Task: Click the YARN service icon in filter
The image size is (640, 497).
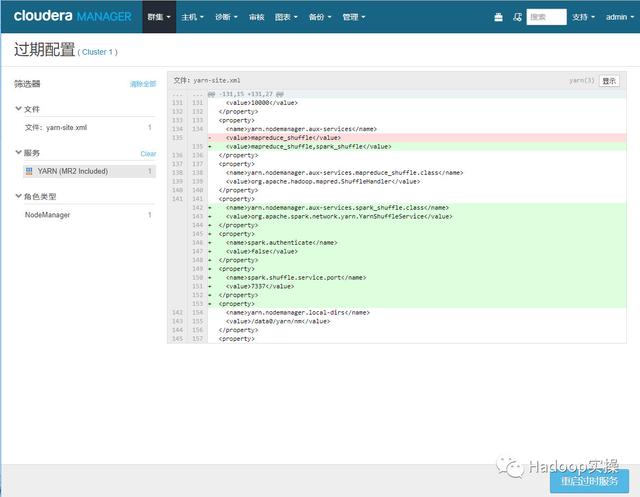Action: (x=29, y=171)
